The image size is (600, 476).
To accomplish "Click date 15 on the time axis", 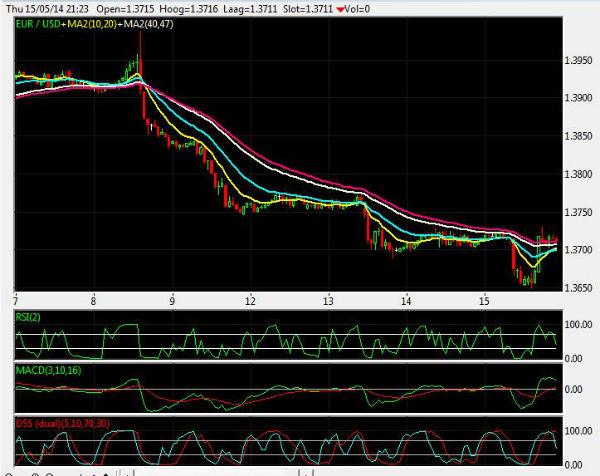I will (484, 301).
